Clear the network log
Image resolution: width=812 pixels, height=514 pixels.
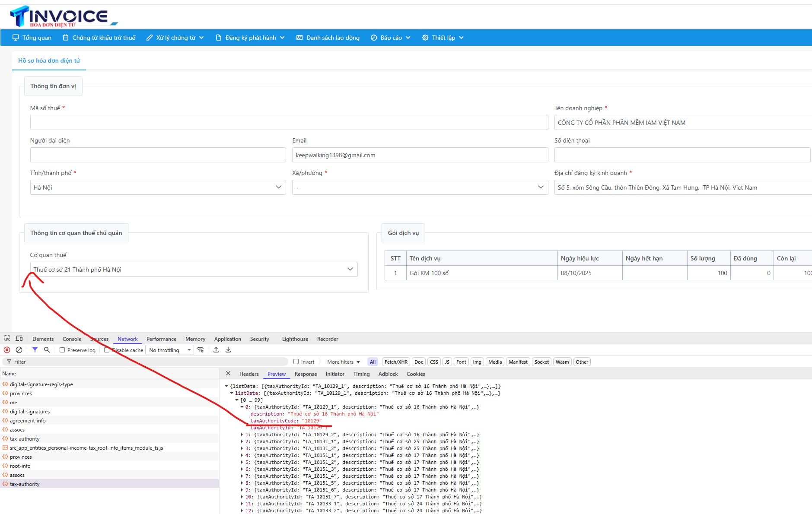tap(19, 350)
